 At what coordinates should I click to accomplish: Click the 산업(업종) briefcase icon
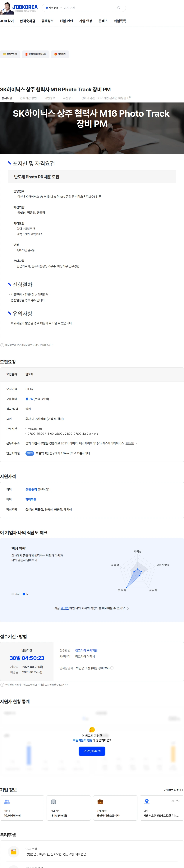tap(100, 802)
